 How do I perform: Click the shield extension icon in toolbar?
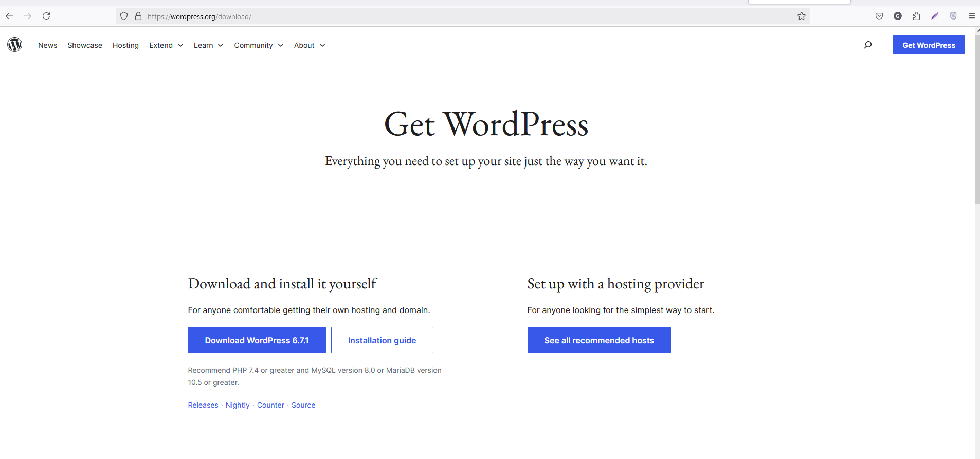coord(953,16)
